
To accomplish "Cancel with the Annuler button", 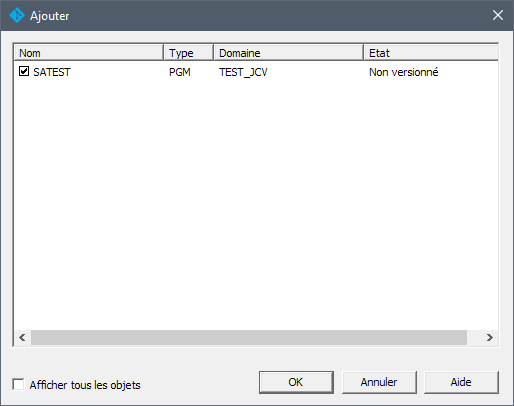I will pyautogui.click(x=379, y=382).
